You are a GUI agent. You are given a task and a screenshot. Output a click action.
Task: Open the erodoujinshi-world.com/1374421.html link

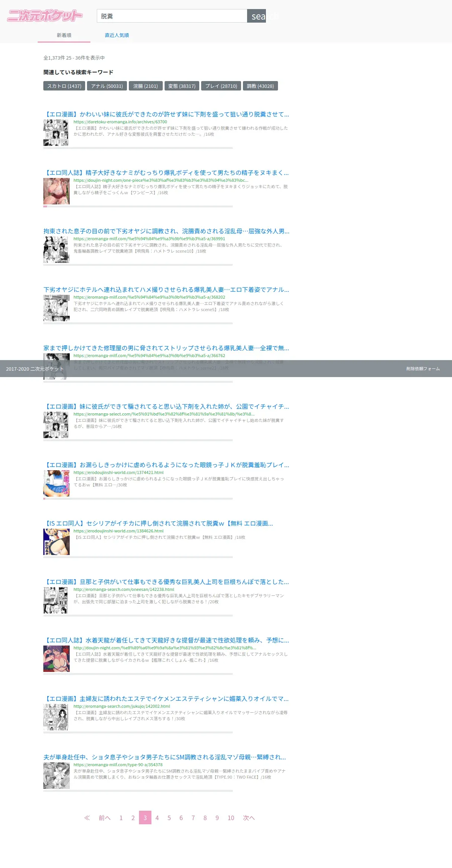click(118, 472)
